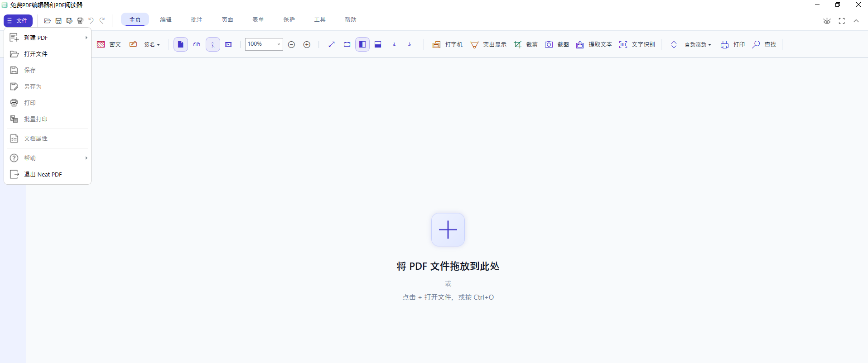Toggle single page view mode
Screen dimensions: 868x363
[181, 44]
